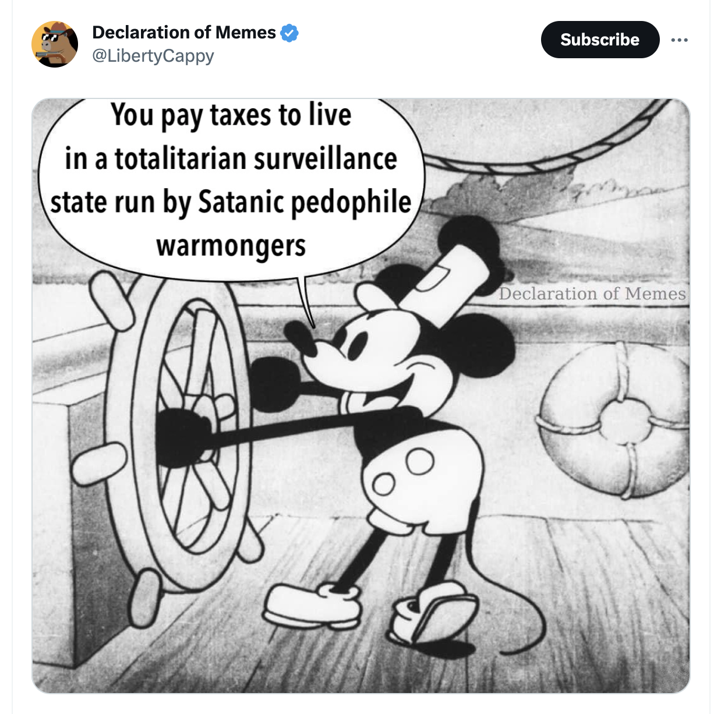
Task: Visit the @LibertyCappy handle link
Action: tap(153, 56)
